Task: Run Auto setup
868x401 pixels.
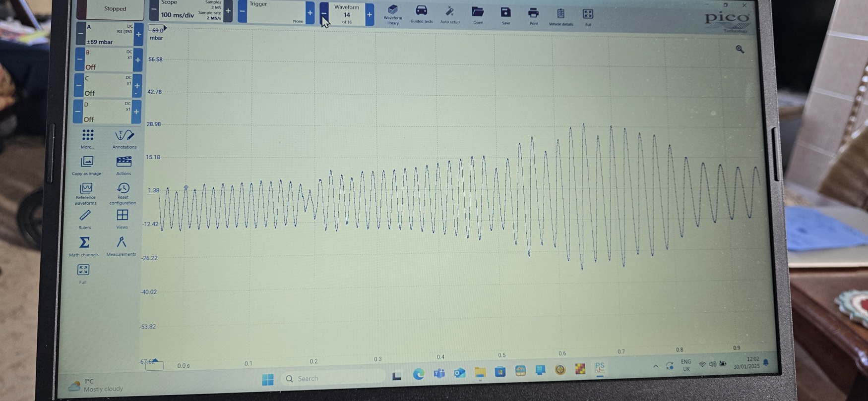Action: pyautogui.click(x=450, y=14)
